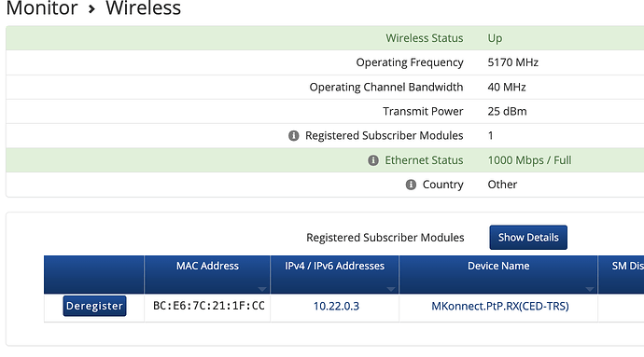The width and height of the screenshot is (644, 357).
Task: Select the SM Dis column header
Action: [621, 274]
